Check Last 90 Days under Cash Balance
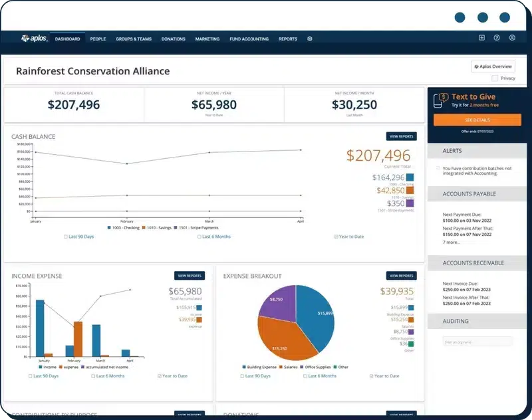This screenshot has height=420, width=532. pyautogui.click(x=65, y=237)
